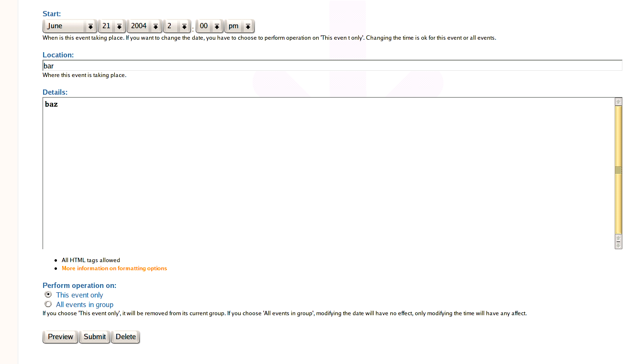Open the day dropdown showing 21
Screen dimensions: 642x364
tap(112, 26)
